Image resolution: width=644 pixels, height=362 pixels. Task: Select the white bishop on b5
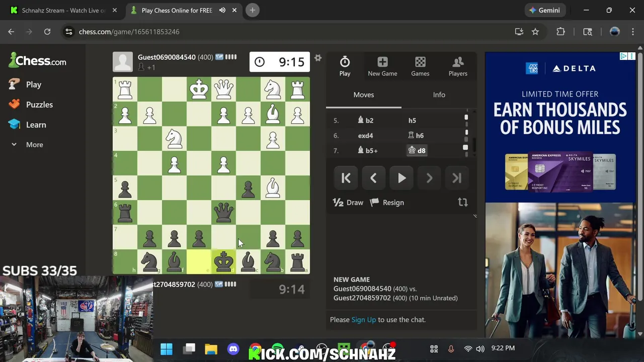(x=273, y=188)
